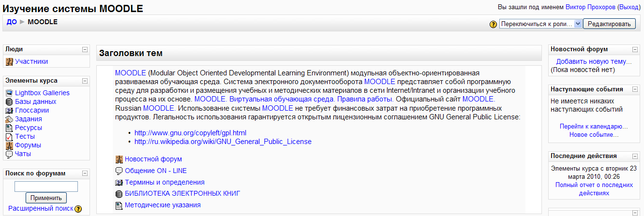
Task: Open Виктор Прохоров profile link
Action: (x=591, y=7)
